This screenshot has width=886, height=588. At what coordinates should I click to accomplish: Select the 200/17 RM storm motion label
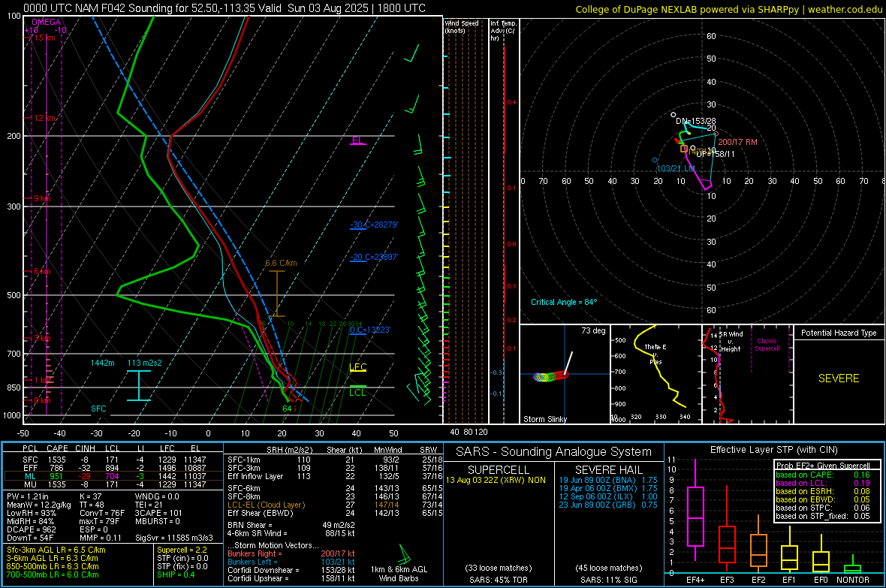point(737,142)
